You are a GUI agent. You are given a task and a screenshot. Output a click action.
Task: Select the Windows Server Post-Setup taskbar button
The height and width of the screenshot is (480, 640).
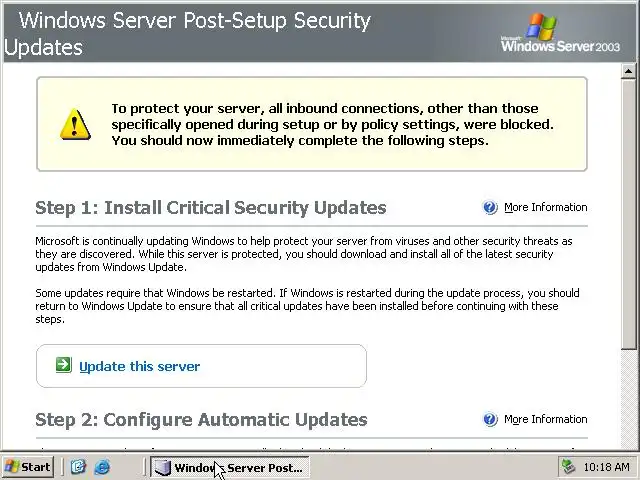tap(228, 467)
